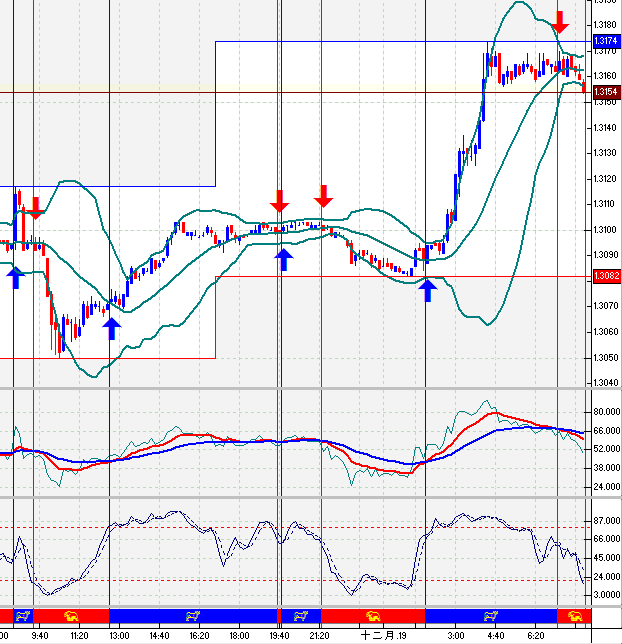Select the blue buy arrow at the chart's left edge
Viewport: 622px width, 644px height.
[16, 278]
